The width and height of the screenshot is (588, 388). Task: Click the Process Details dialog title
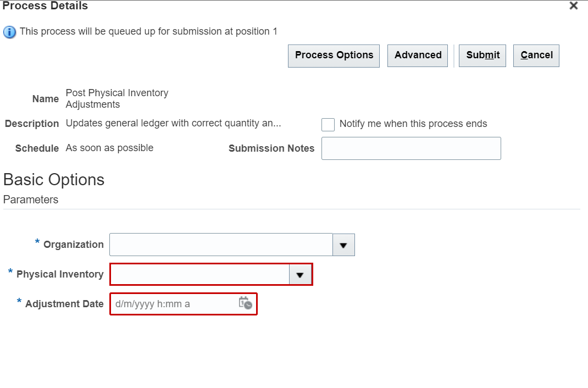45,7
